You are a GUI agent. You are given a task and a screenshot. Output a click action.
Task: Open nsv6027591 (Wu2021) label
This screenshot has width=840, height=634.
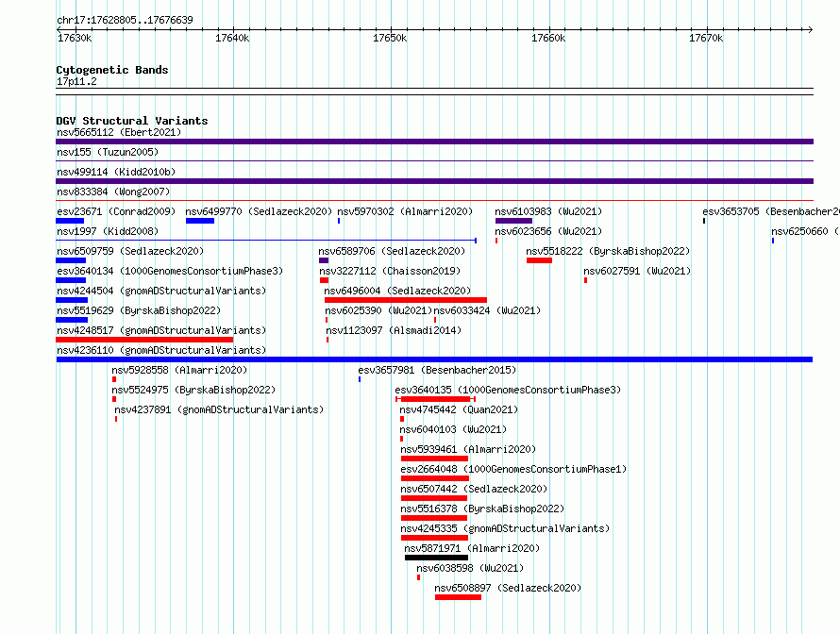pos(637,271)
